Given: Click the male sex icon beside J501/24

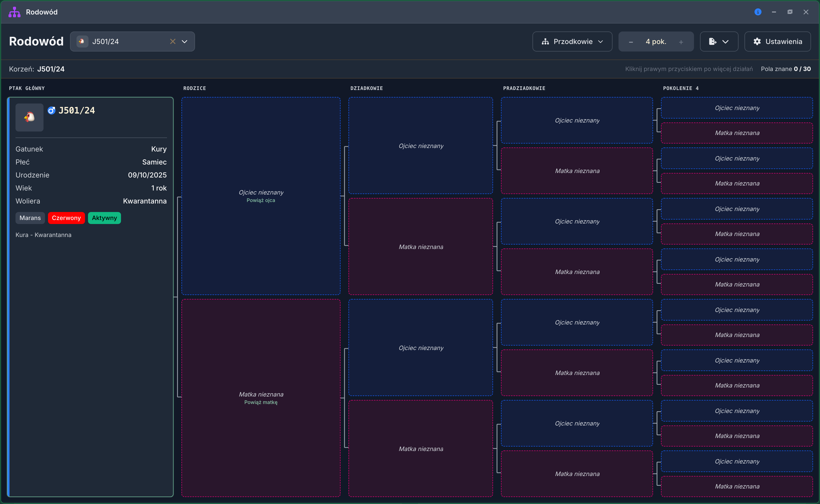Looking at the screenshot, I should coord(51,111).
